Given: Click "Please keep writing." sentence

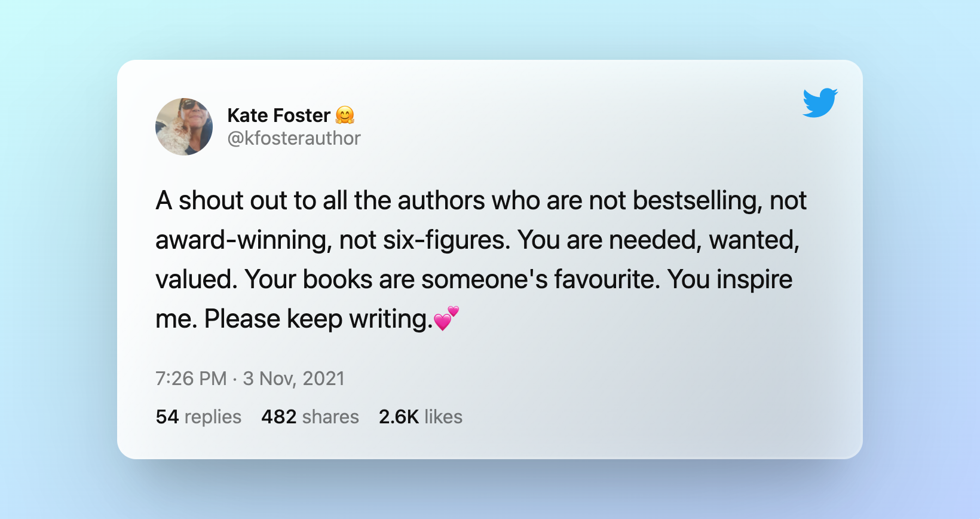Looking at the screenshot, I should pos(318,319).
